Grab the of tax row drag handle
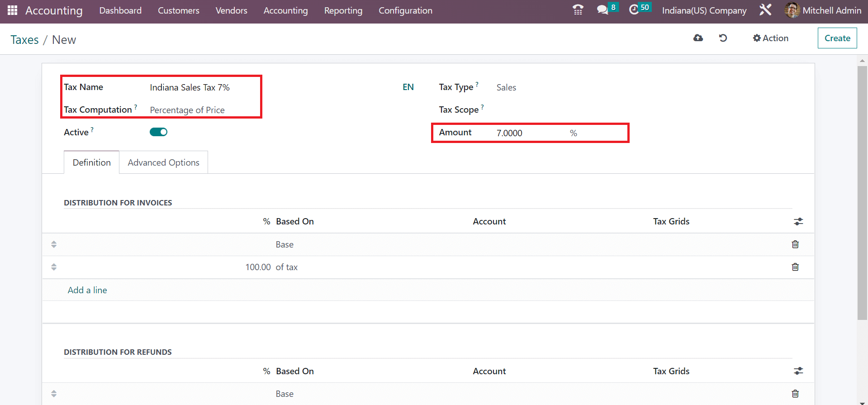 [x=54, y=267]
